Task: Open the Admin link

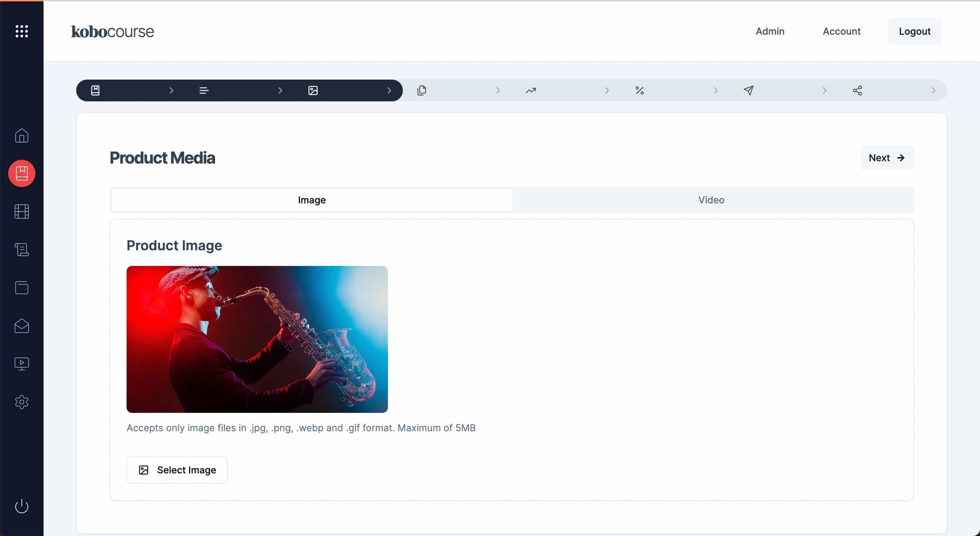Action: 770,31
